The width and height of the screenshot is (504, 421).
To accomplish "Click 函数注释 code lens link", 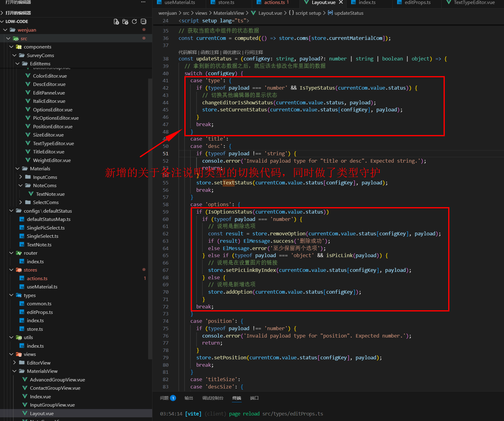I will point(210,52).
